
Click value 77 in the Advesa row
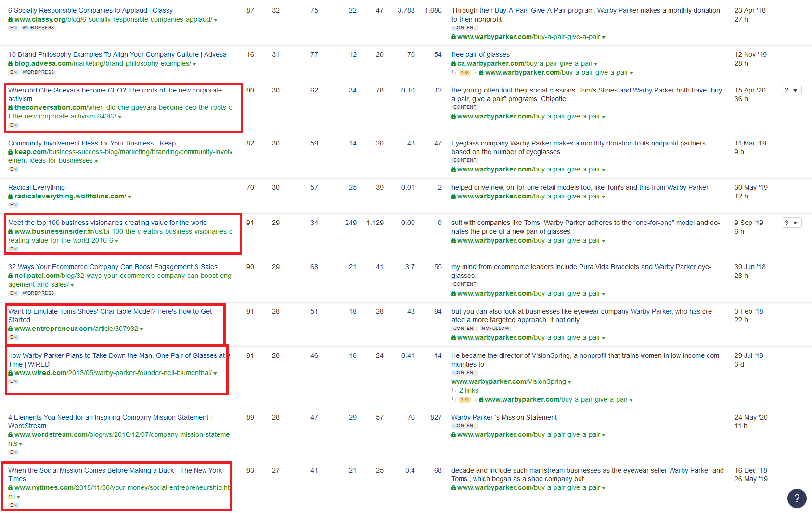click(x=314, y=54)
